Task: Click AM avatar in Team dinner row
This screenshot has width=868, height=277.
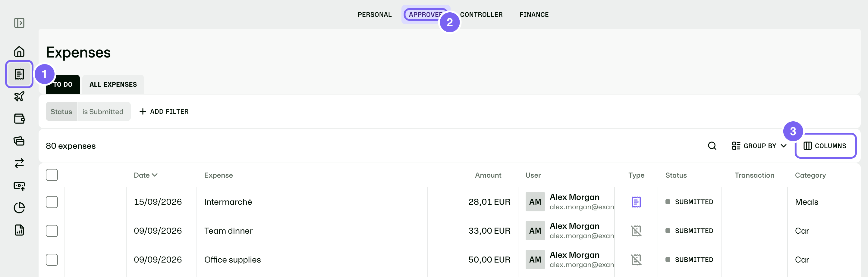Action: pyautogui.click(x=535, y=231)
